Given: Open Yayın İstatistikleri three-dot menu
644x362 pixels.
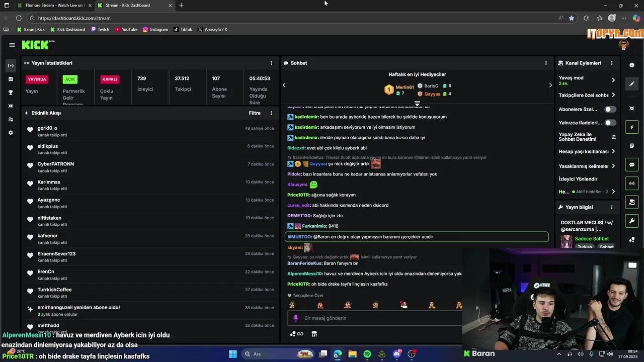Looking at the screenshot, I should pos(271,63).
